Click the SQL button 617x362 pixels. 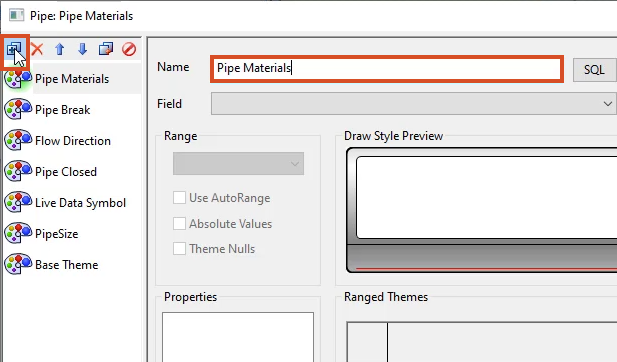pyautogui.click(x=594, y=70)
